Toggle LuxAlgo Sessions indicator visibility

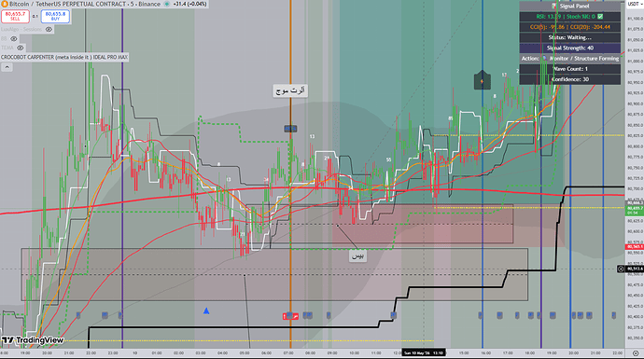(x=49, y=29)
